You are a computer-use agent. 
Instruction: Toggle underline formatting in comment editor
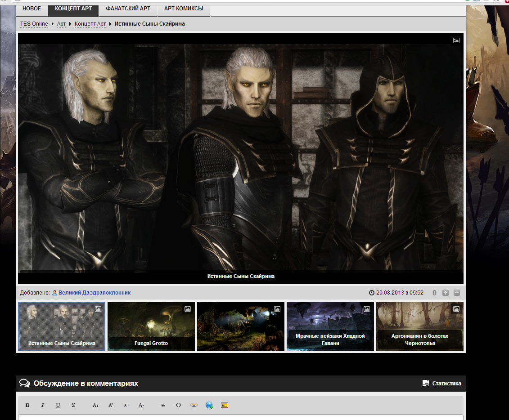pos(58,405)
